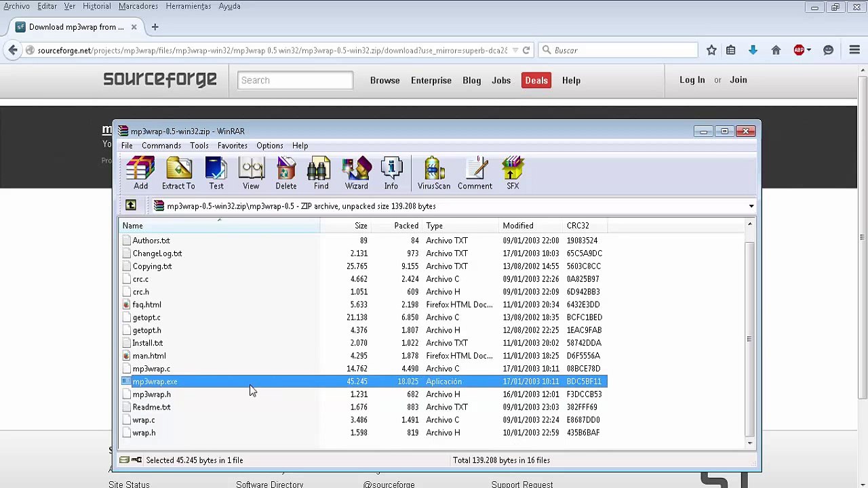The width and height of the screenshot is (868, 488).
Task: Open Firefox Historial menu
Action: [96, 6]
